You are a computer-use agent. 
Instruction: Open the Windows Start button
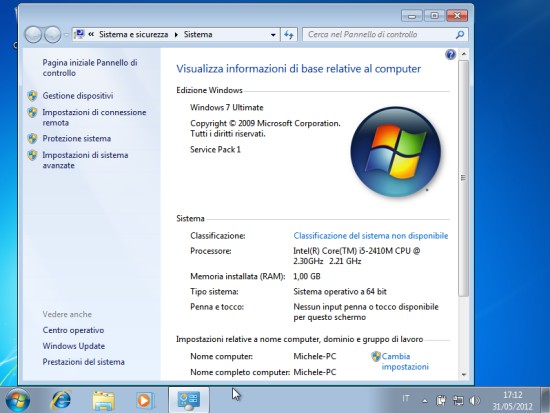(18, 400)
